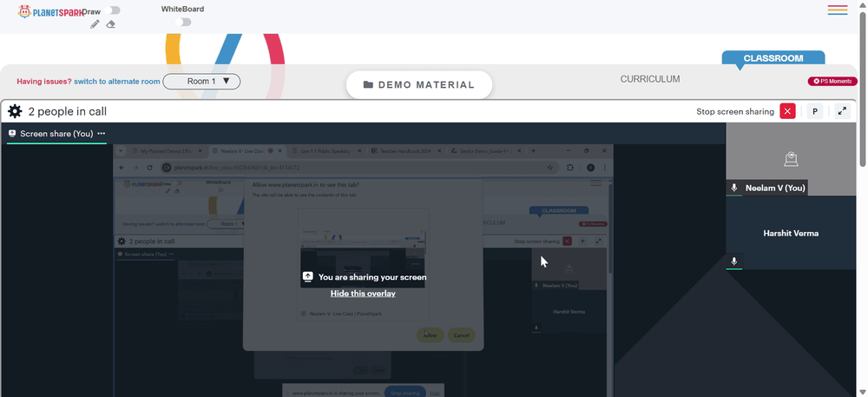
Task: Open the tab search chevron in shared browser
Action: click(x=120, y=150)
